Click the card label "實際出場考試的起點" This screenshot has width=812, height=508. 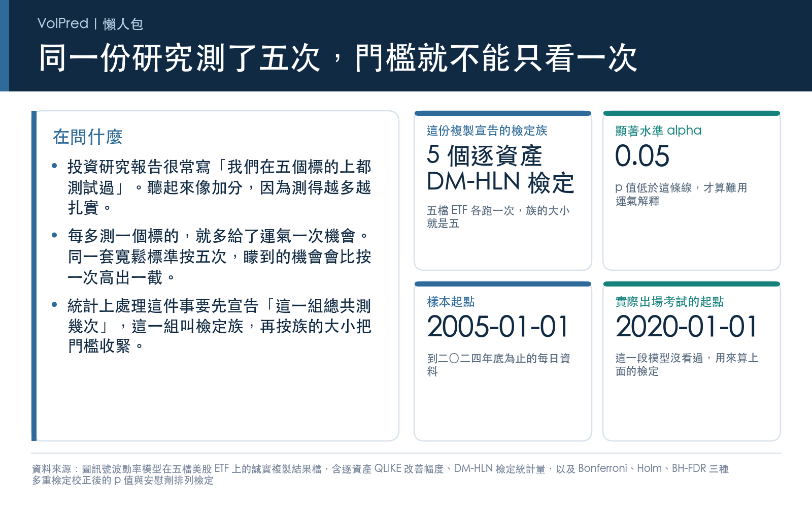coord(669,302)
